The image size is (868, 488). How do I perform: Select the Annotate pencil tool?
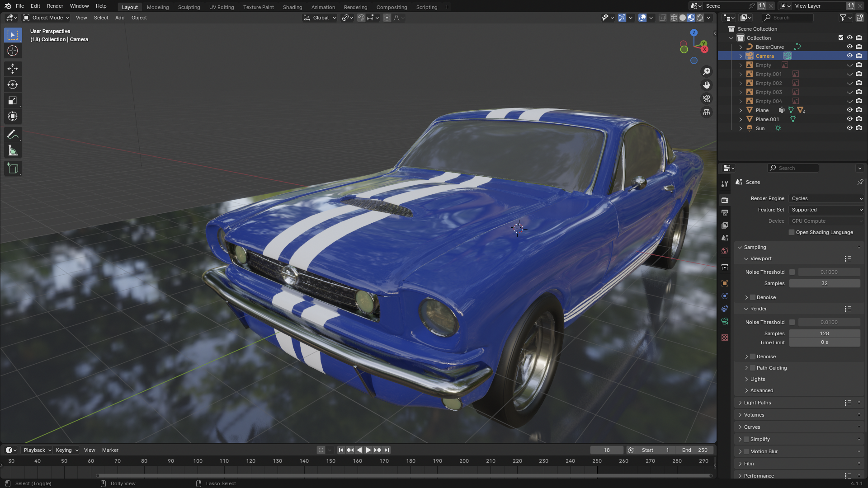[13, 135]
